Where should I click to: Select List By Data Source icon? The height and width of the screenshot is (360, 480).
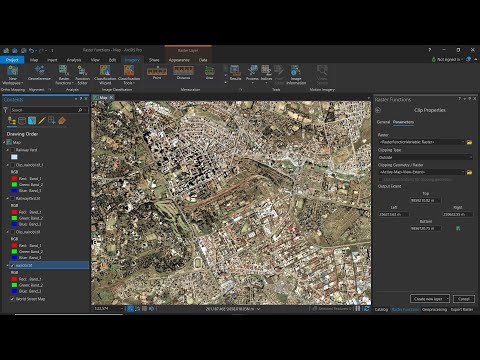(x=22, y=121)
